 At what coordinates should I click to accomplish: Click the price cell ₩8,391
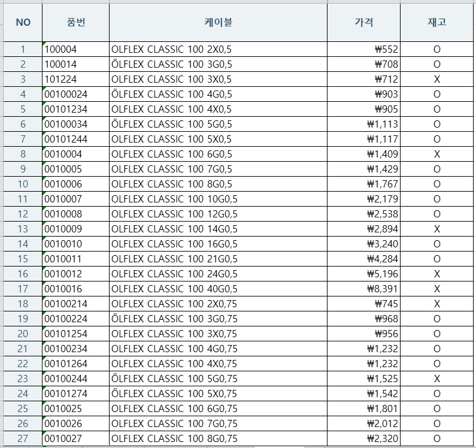click(x=363, y=289)
